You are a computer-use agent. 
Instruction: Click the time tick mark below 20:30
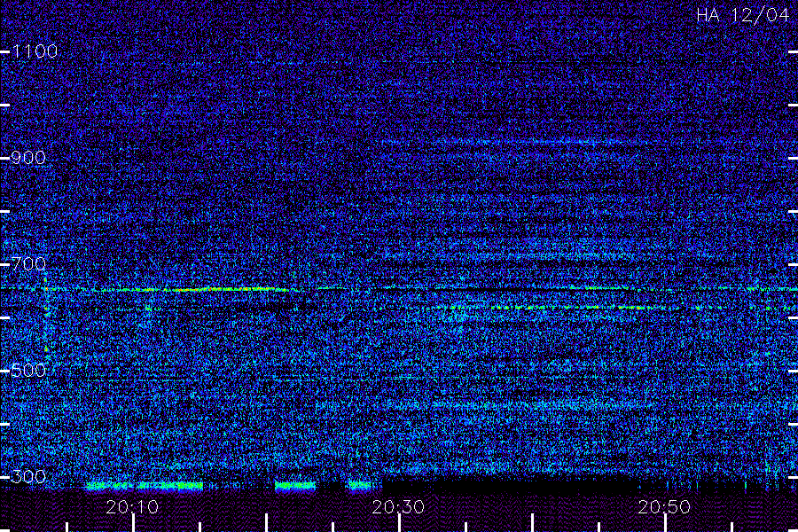click(x=400, y=523)
